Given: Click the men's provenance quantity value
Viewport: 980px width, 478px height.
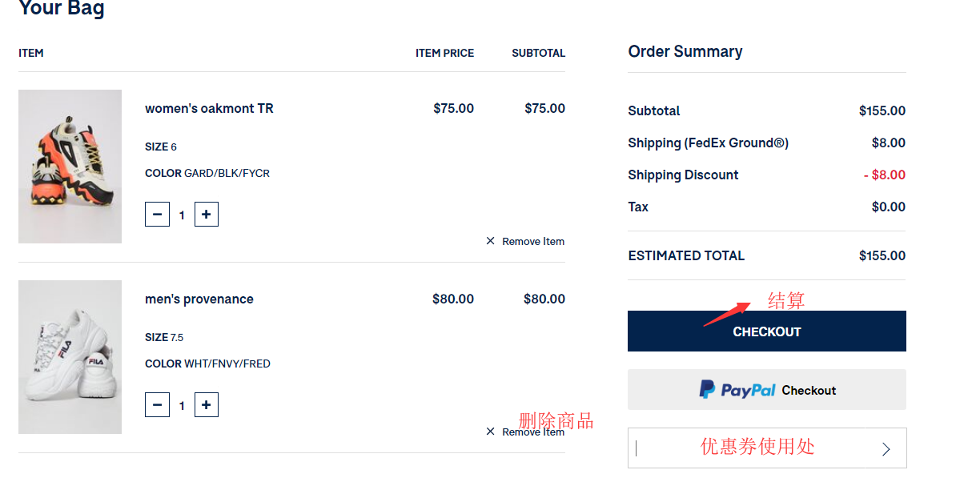Looking at the screenshot, I should tap(182, 405).
